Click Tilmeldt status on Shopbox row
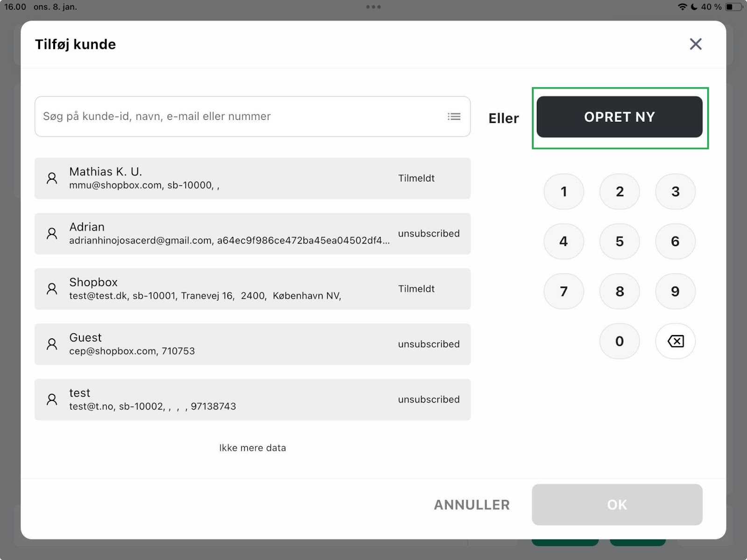Viewport: 747px width, 560px height. (416, 289)
